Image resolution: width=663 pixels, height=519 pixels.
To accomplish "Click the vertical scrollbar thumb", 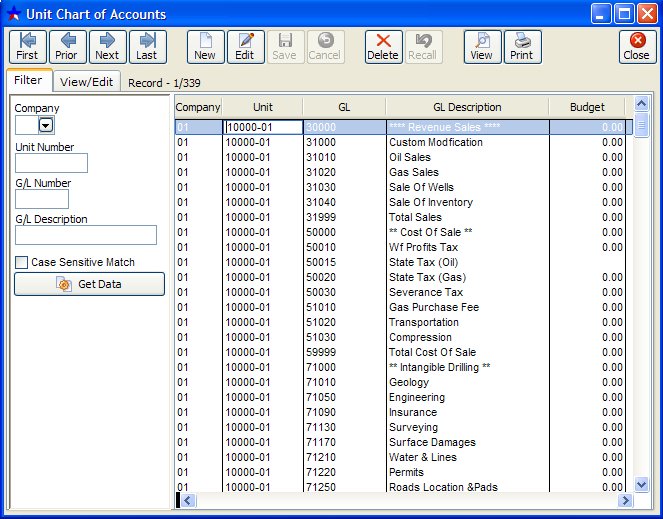I will coord(641,124).
